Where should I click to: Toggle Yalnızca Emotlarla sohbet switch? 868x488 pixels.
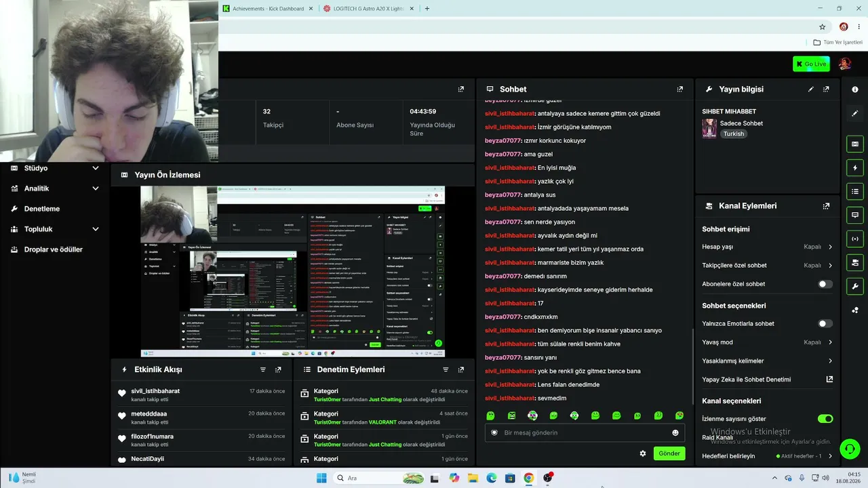(825, 323)
